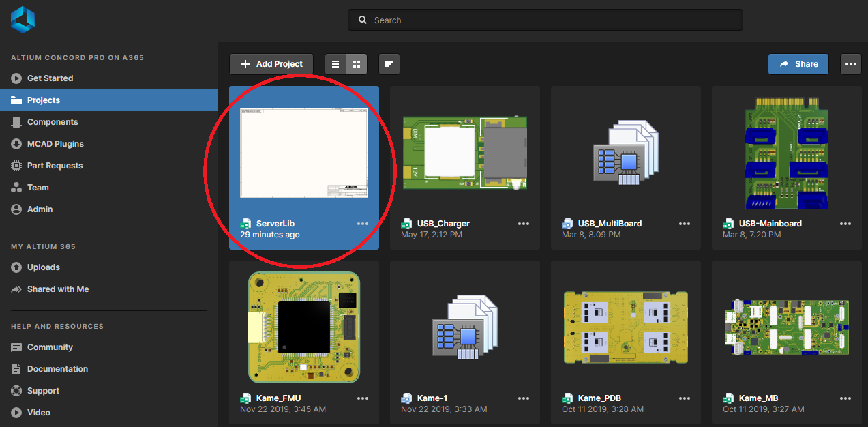Open the Kame-1 card options menu

click(x=524, y=398)
